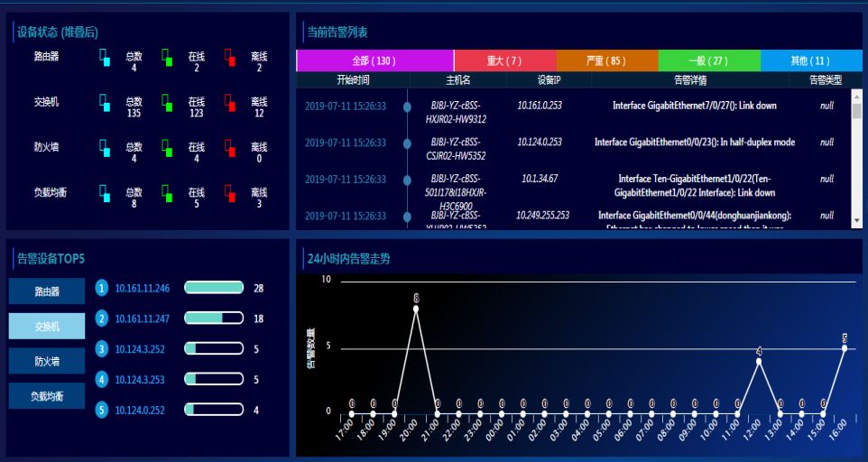
Task: Select 负载均衡 button in TOP5 panel
Action: (x=47, y=396)
